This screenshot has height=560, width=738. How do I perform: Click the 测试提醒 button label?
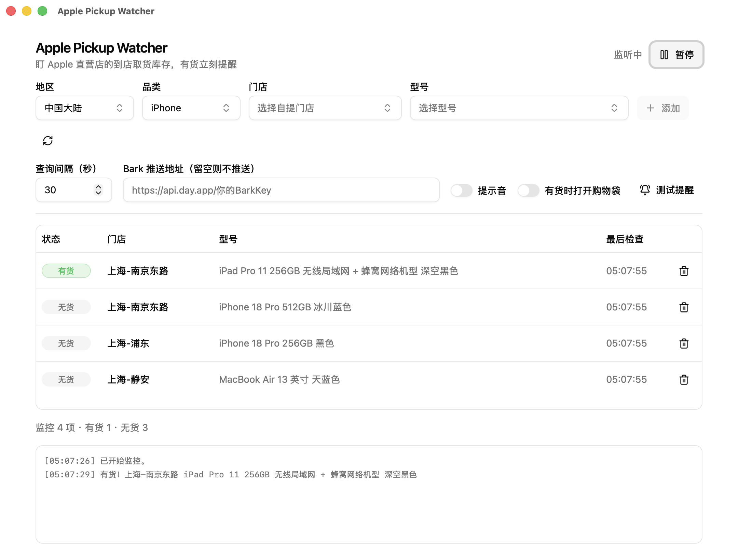pos(675,190)
